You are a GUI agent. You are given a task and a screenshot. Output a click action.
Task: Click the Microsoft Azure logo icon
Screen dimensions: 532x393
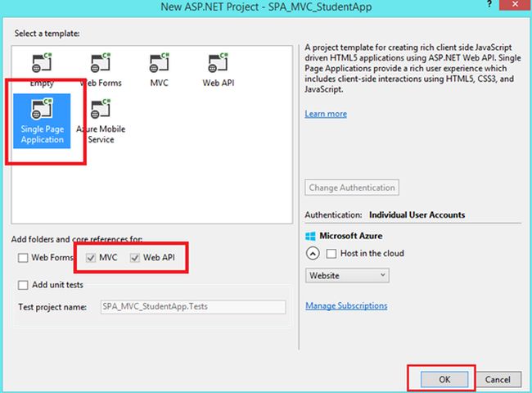coord(310,236)
